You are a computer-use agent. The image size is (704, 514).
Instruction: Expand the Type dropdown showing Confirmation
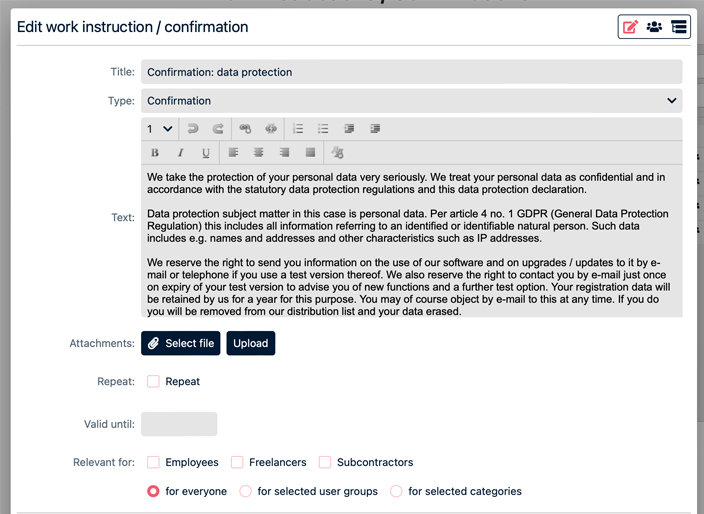[x=411, y=100]
